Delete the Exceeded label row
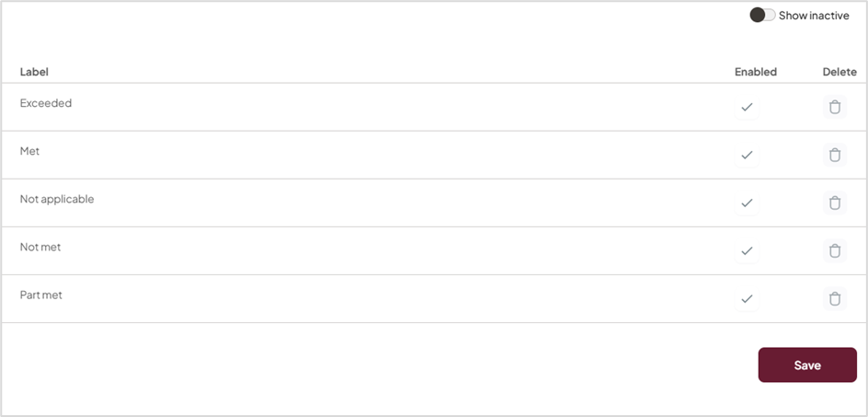868x417 pixels. (x=835, y=108)
